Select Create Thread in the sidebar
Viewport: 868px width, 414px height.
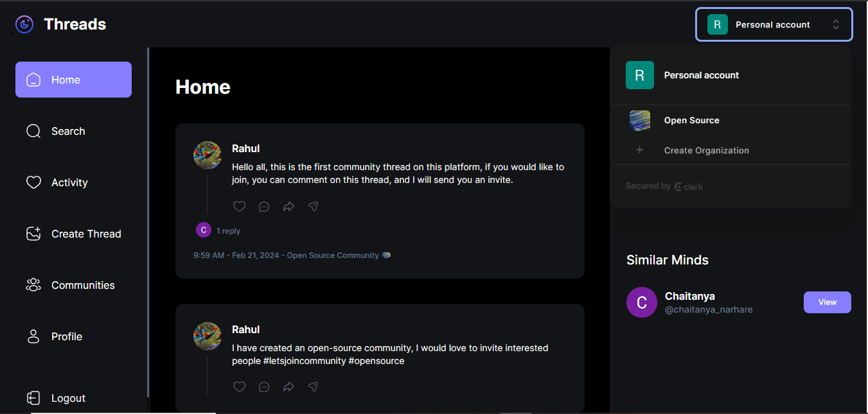[73, 234]
